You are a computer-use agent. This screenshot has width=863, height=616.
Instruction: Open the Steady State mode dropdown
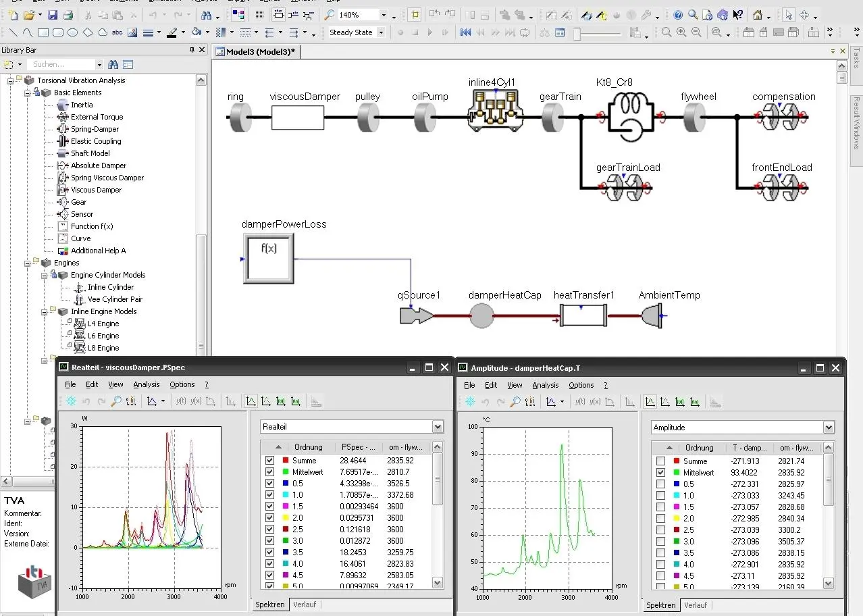pos(381,32)
